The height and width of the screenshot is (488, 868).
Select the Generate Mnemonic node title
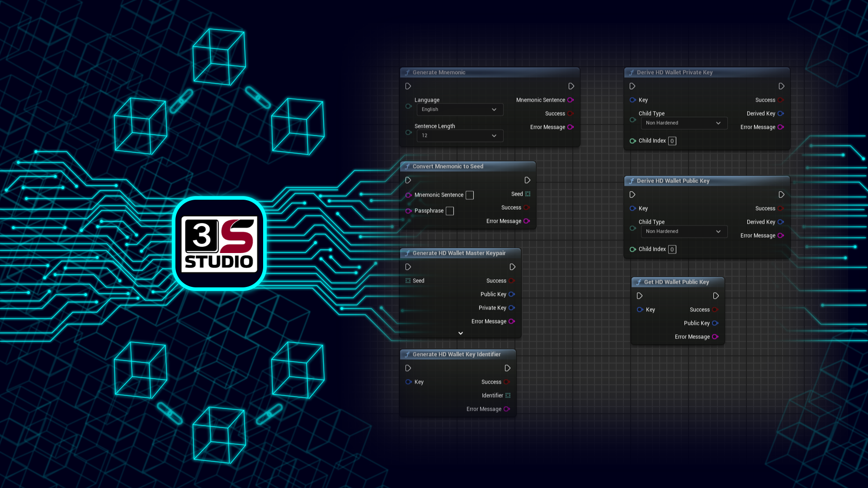click(439, 72)
